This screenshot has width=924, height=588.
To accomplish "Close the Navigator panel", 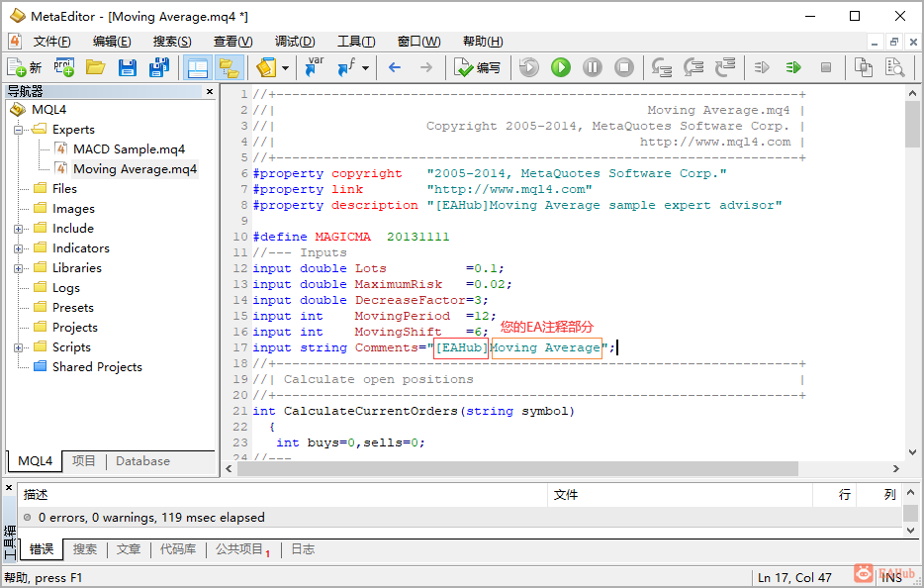I will 210,91.
